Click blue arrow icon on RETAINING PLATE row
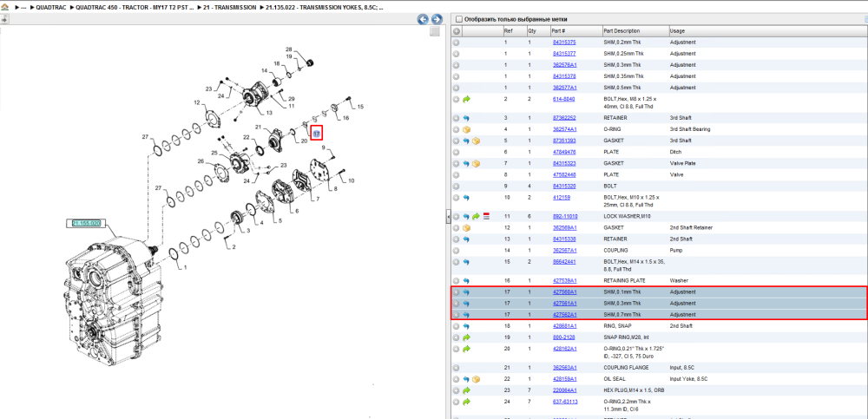The width and height of the screenshot is (868, 419). pyautogui.click(x=466, y=280)
